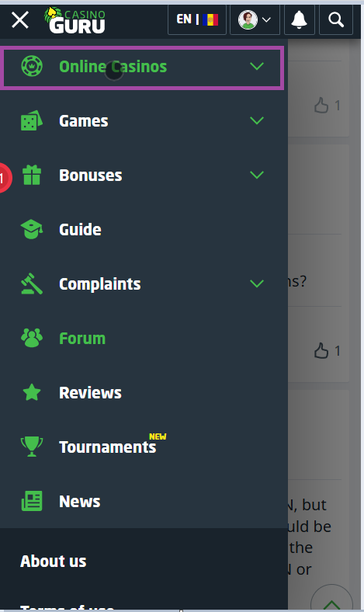The width and height of the screenshot is (364, 612).
Task: Expand the Complaints submenu chevron
Action: coord(257,283)
